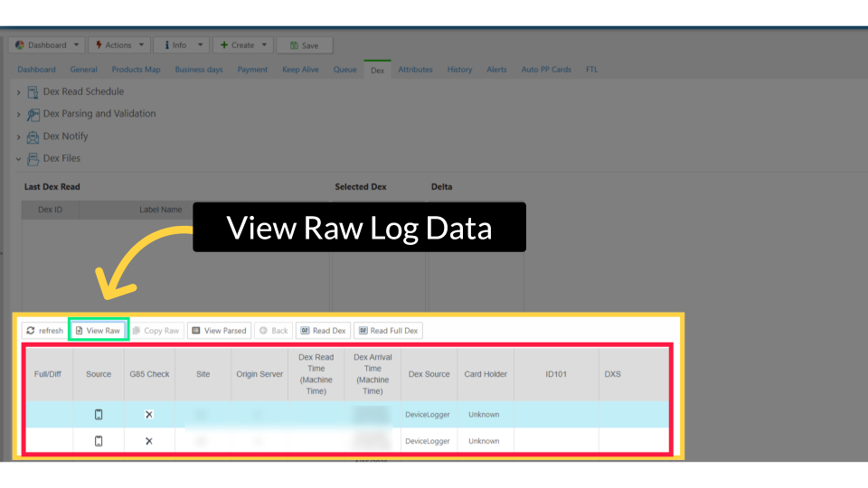Switch to the Keep Alive tab

pos(300,70)
